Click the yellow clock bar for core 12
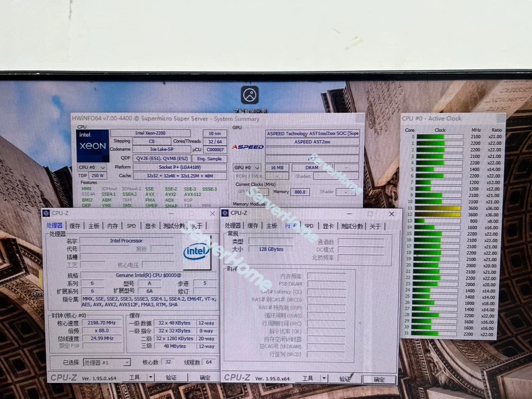This screenshot has height=399, width=532. coord(438,215)
